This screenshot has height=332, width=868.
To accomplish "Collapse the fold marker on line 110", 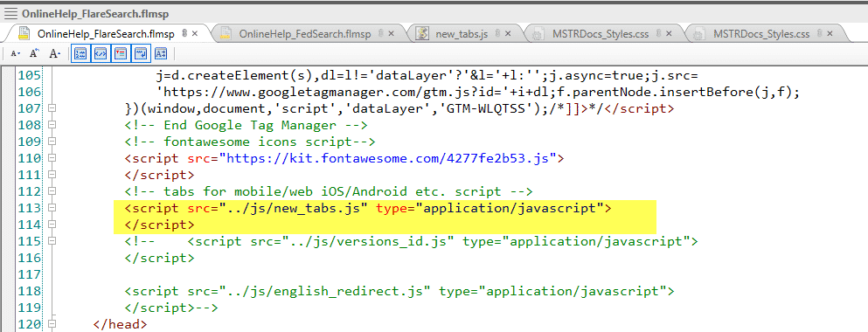I will coord(52,158).
